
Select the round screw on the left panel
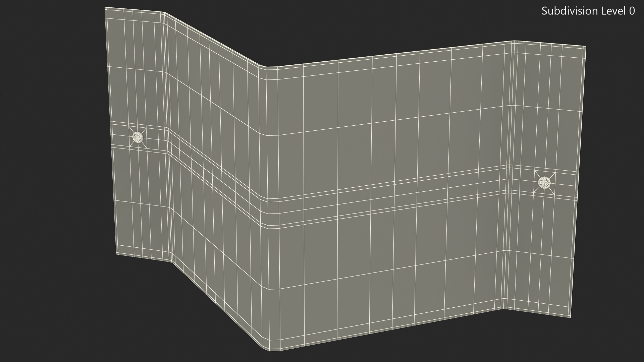tap(138, 137)
